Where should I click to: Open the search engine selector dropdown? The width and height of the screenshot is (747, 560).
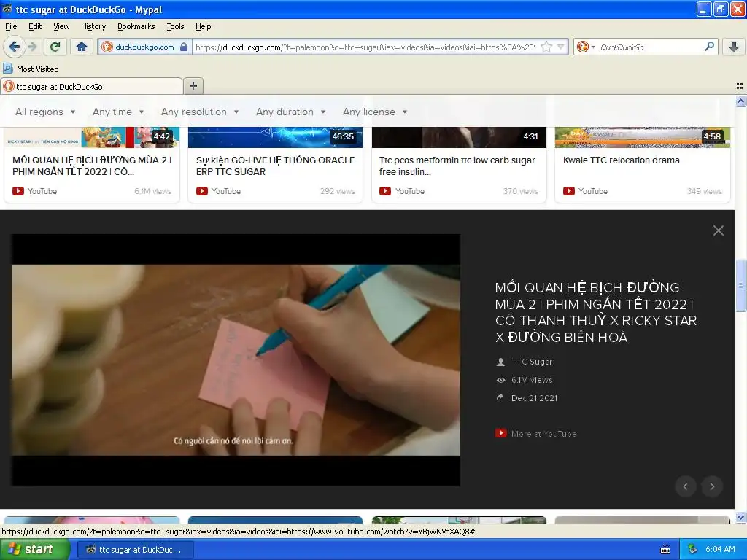tap(586, 47)
